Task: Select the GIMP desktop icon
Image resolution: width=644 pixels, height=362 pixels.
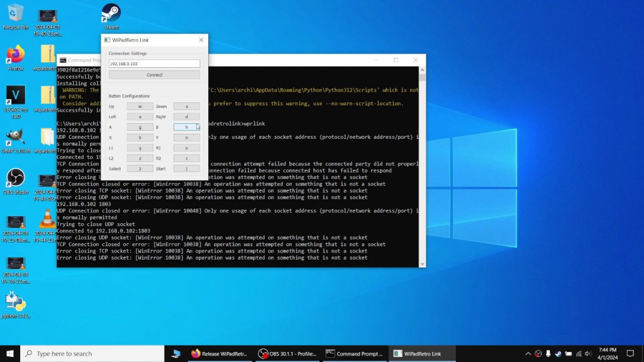Action: pyautogui.click(x=16, y=140)
